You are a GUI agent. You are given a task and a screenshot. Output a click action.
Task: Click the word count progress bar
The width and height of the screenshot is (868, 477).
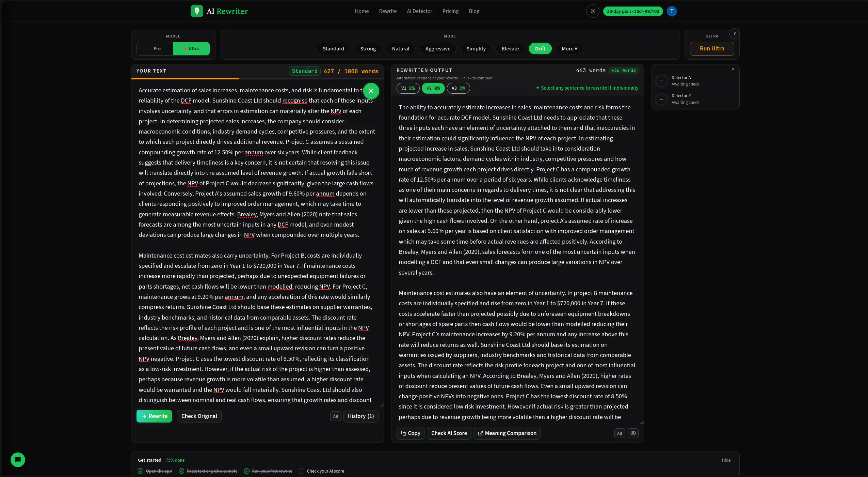coord(257,79)
